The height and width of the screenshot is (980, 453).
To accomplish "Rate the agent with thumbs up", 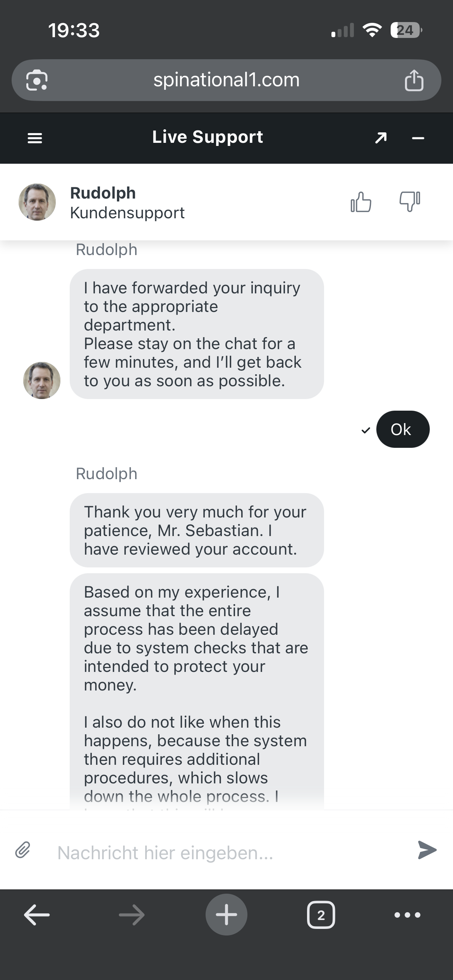I will [x=361, y=202].
